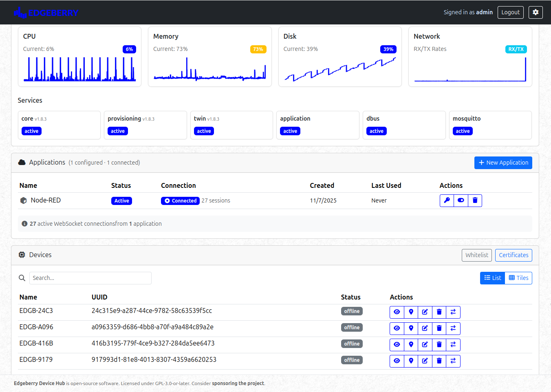
Task: Click the edit icon for EDGB-9179
Action: (425, 361)
